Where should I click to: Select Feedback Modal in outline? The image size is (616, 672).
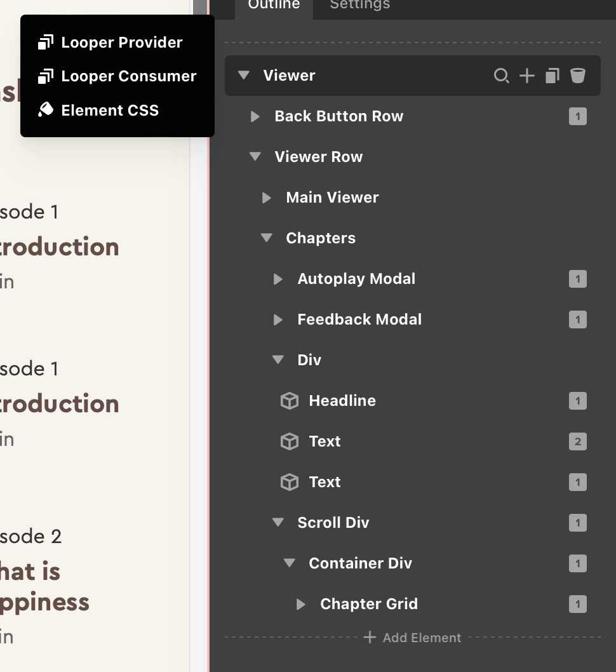[360, 319]
